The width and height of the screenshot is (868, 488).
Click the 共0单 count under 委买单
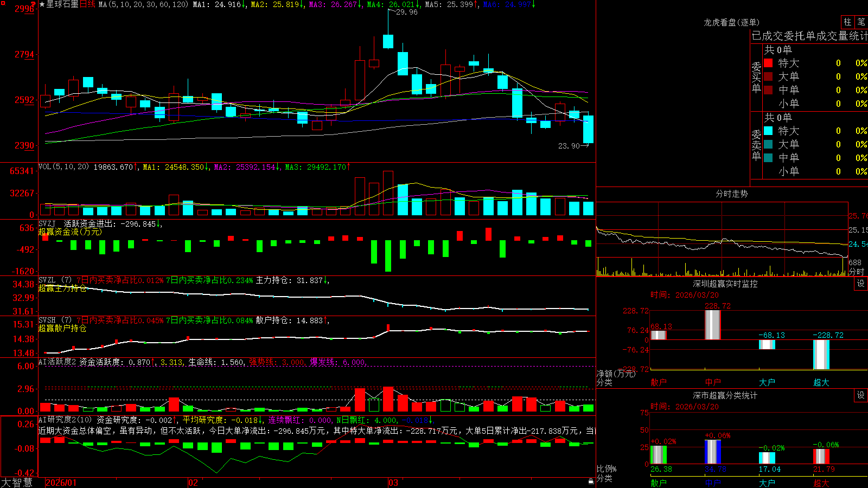coord(778,50)
